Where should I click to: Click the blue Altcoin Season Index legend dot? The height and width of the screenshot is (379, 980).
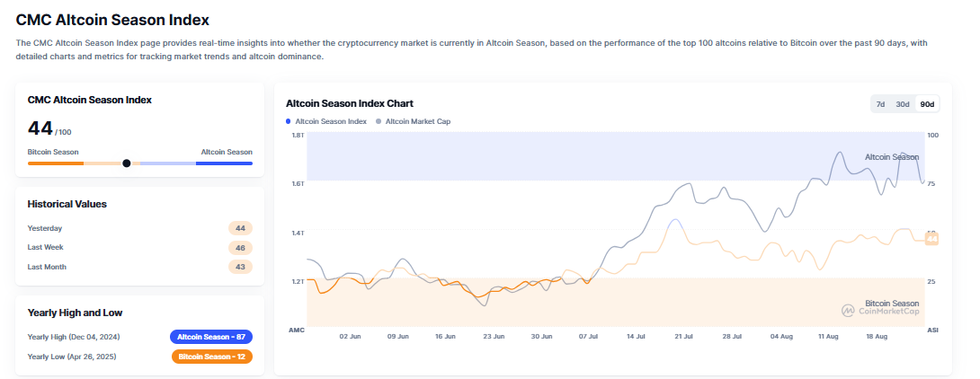pos(289,121)
